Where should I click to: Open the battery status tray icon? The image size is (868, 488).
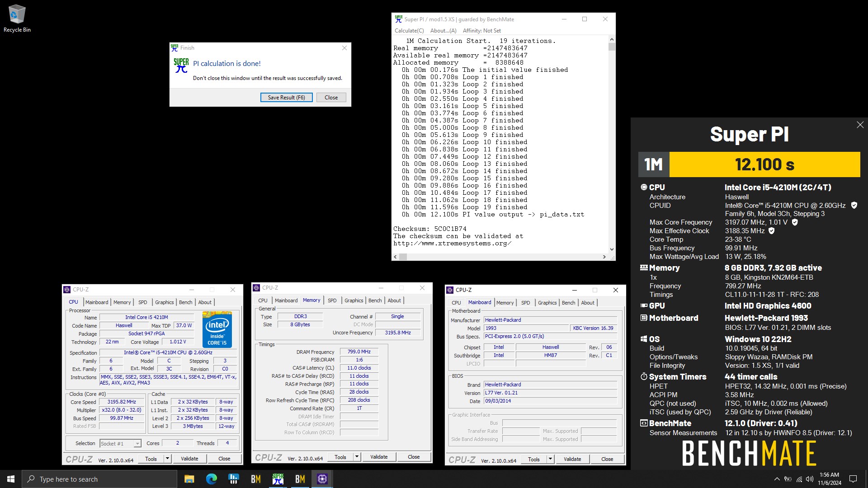[x=788, y=479]
